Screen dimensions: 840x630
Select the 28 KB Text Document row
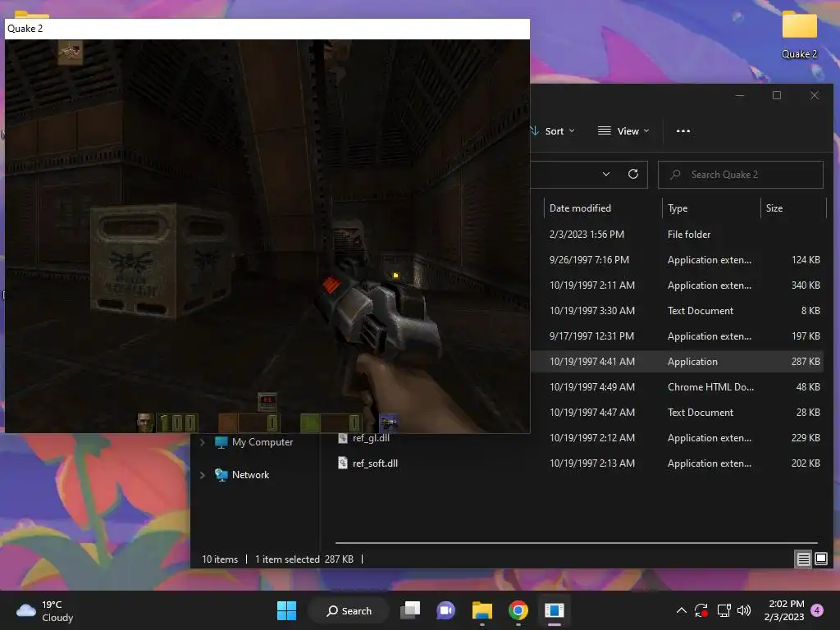click(x=678, y=413)
